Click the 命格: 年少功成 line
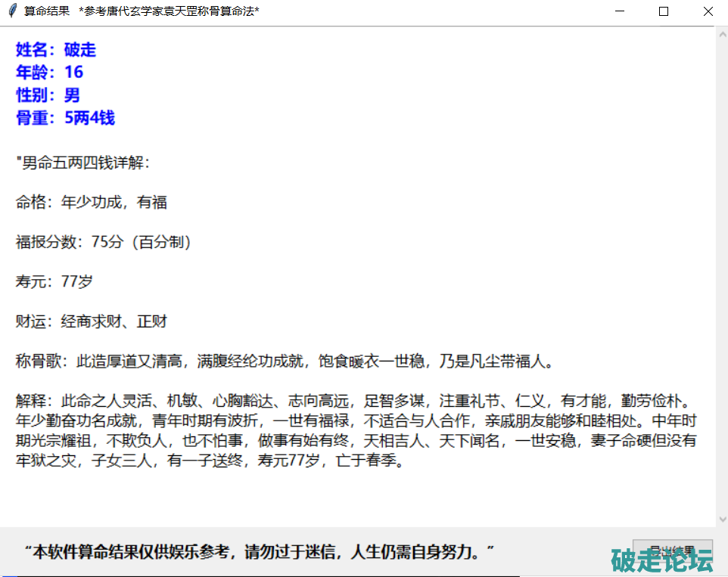This screenshot has width=728, height=577. [92, 202]
